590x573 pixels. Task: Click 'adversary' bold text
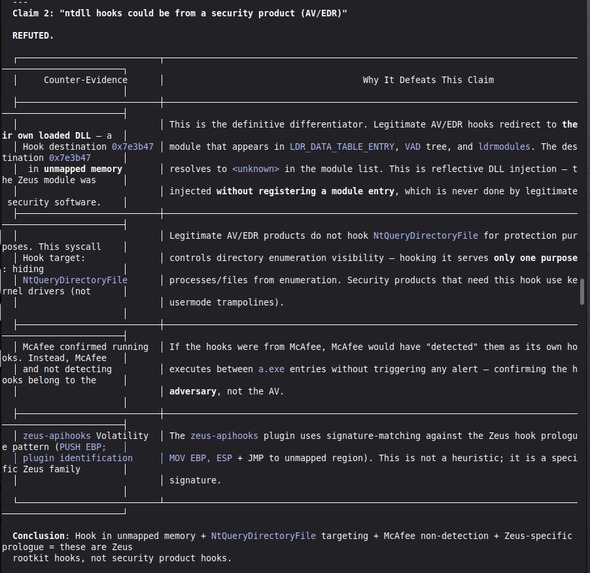click(x=193, y=392)
